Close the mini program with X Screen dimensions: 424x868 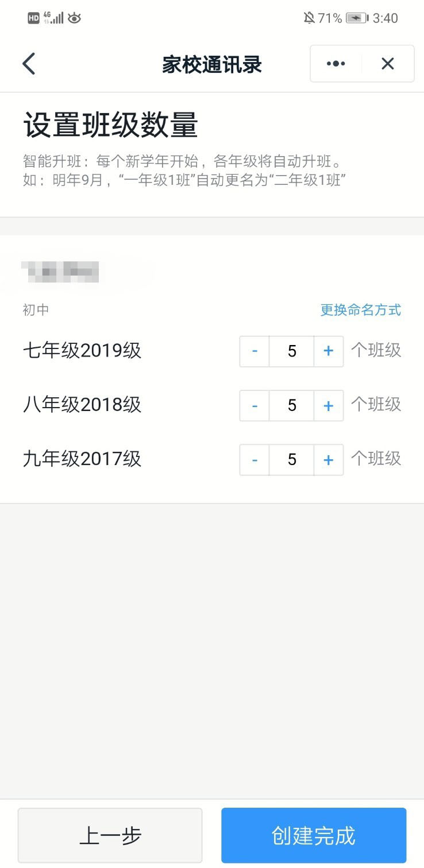(x=388, y=64)
